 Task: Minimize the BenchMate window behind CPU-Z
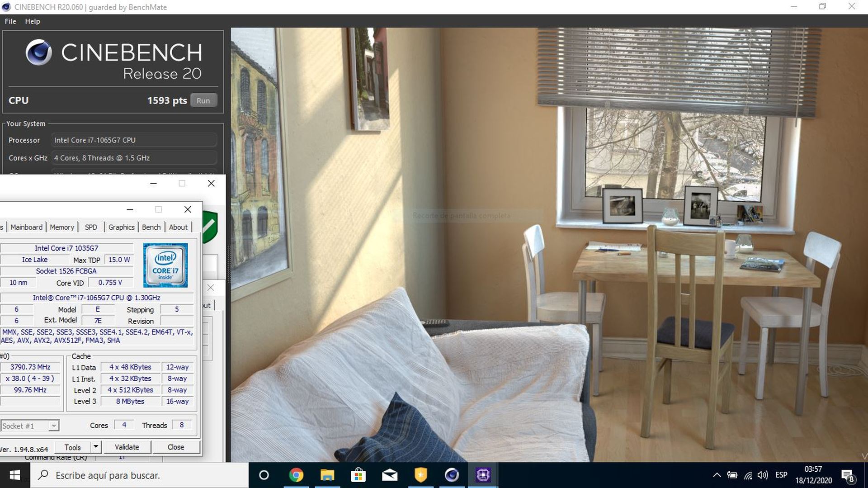[153, 183]
